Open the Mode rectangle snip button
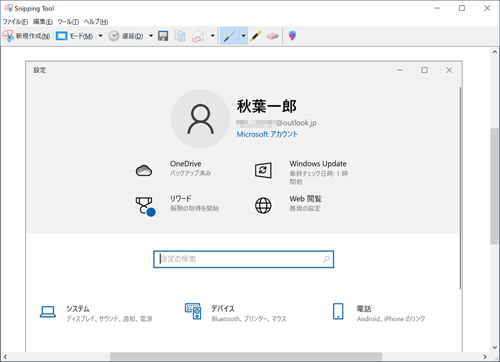 (74, 36)
